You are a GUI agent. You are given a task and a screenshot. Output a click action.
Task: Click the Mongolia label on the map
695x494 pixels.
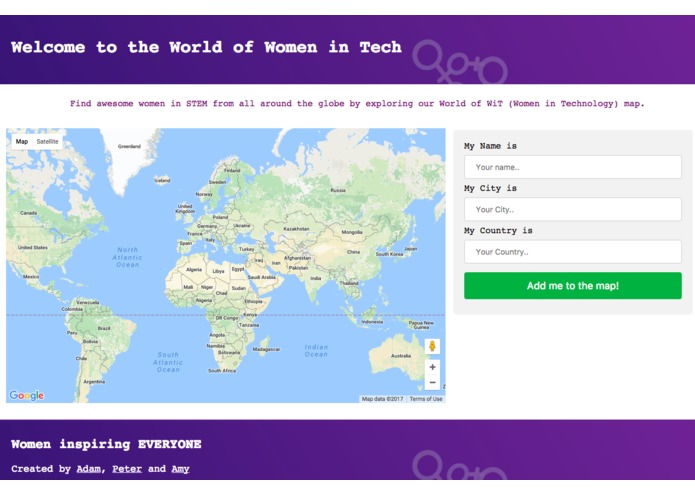[x=352, y=232]
